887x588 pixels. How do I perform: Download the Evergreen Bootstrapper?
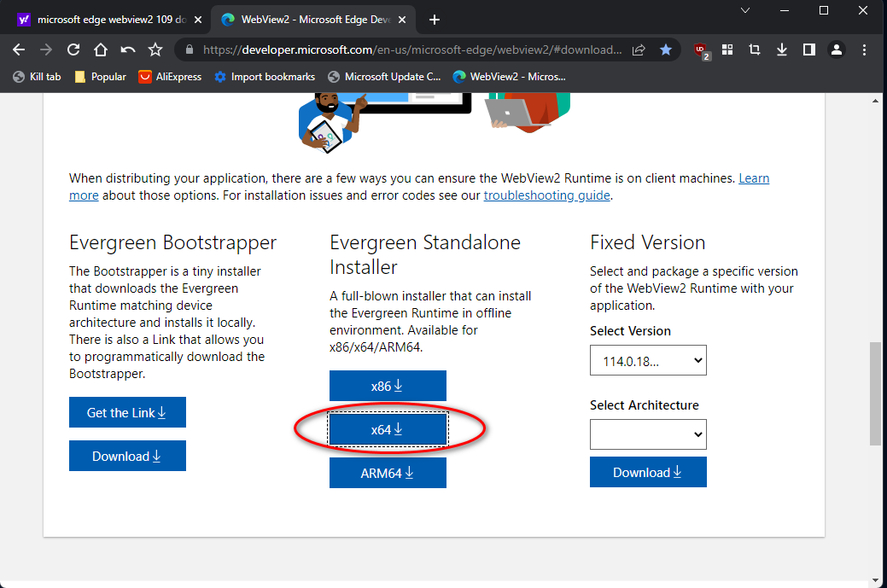(127, 456)
